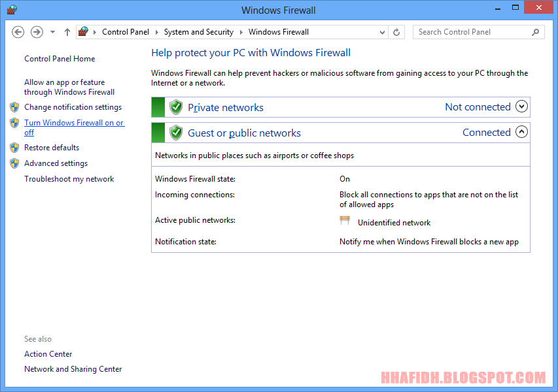Expand the Private networks section chevron
This screenshot has height=392, width=558.
521,106
